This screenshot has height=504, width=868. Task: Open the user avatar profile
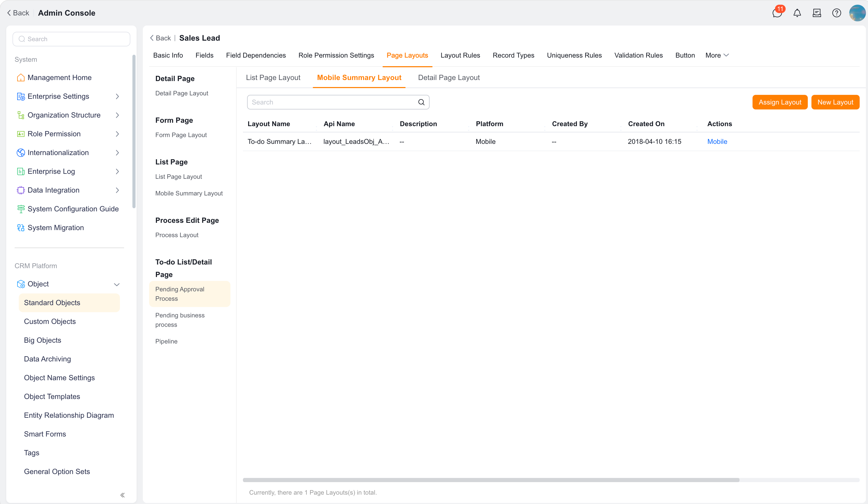click(857, 13)
